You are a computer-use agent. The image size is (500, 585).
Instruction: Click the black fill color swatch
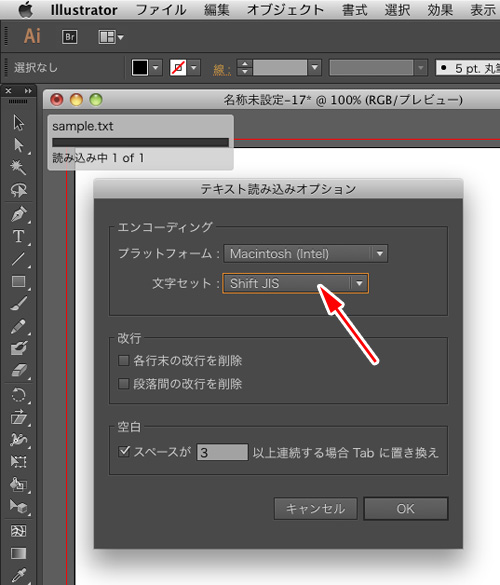pos(140,68)
